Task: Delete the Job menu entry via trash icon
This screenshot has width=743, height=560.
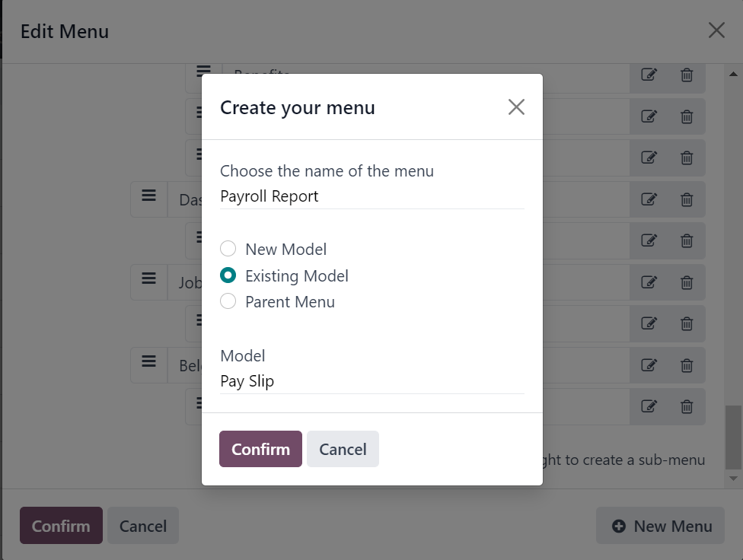Action: [687, 283]
